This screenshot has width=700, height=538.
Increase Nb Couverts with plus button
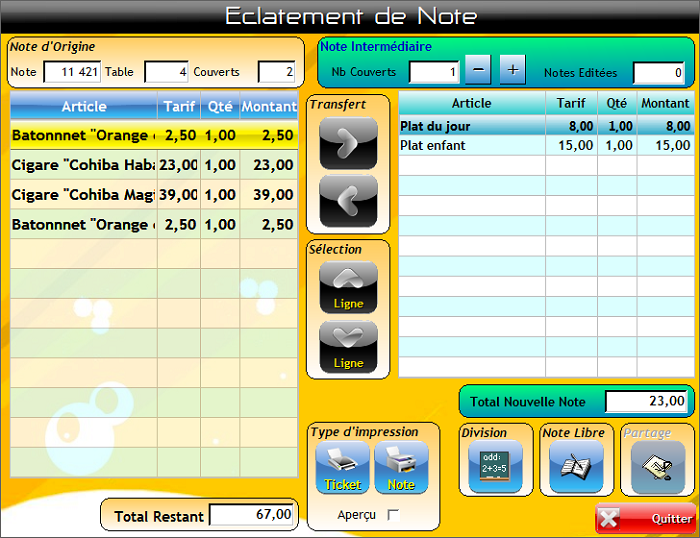(x=512, y=70)
